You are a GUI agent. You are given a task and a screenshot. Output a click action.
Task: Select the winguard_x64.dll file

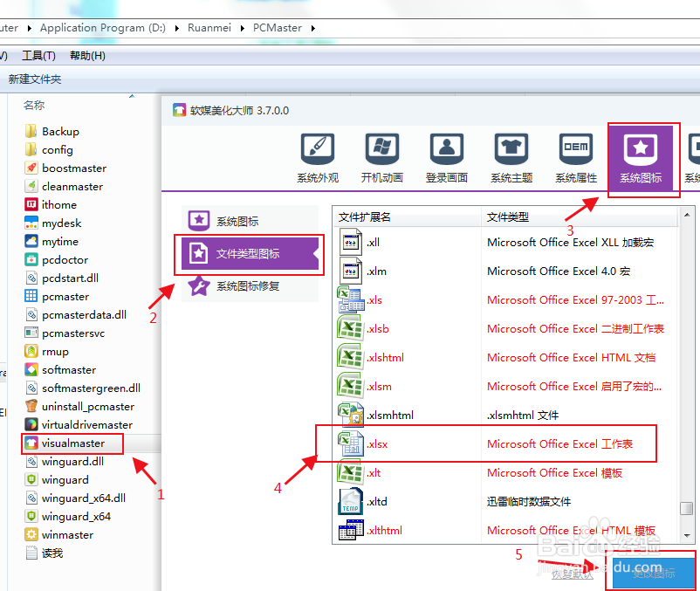[x=75, y=498]
